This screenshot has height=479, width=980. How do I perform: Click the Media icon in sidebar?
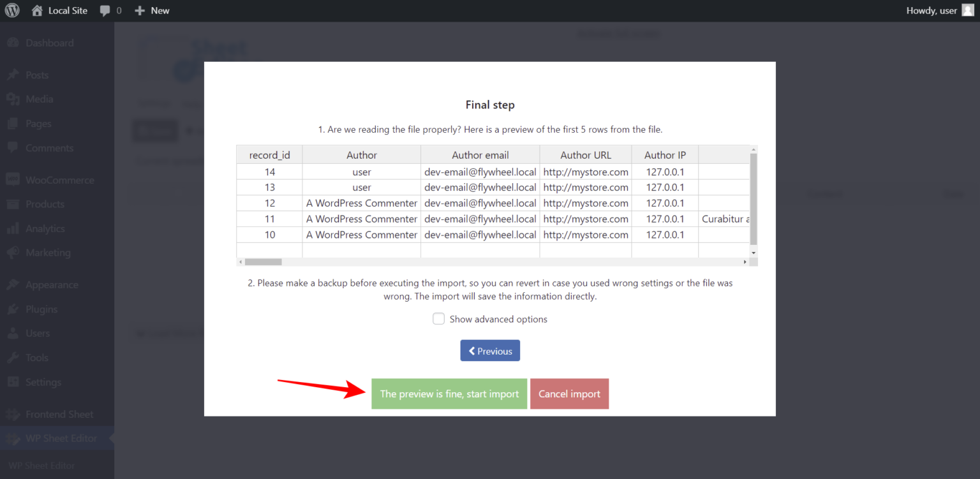coord(13,99)
